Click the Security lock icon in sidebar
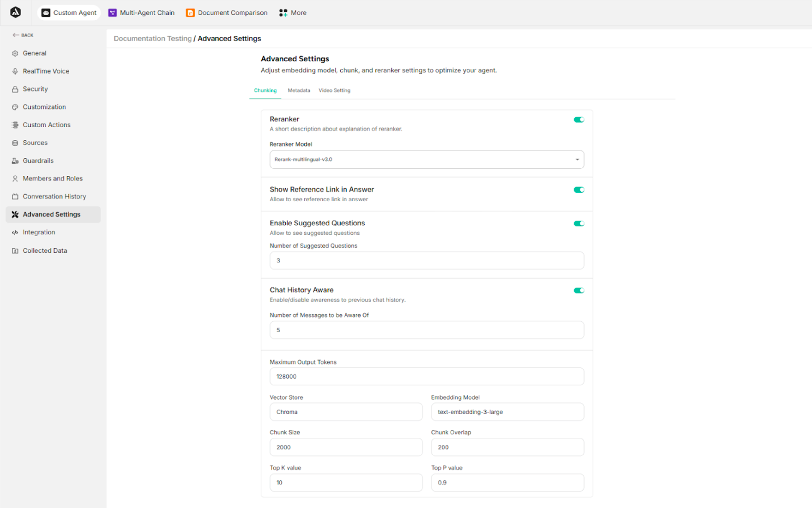 15,89
